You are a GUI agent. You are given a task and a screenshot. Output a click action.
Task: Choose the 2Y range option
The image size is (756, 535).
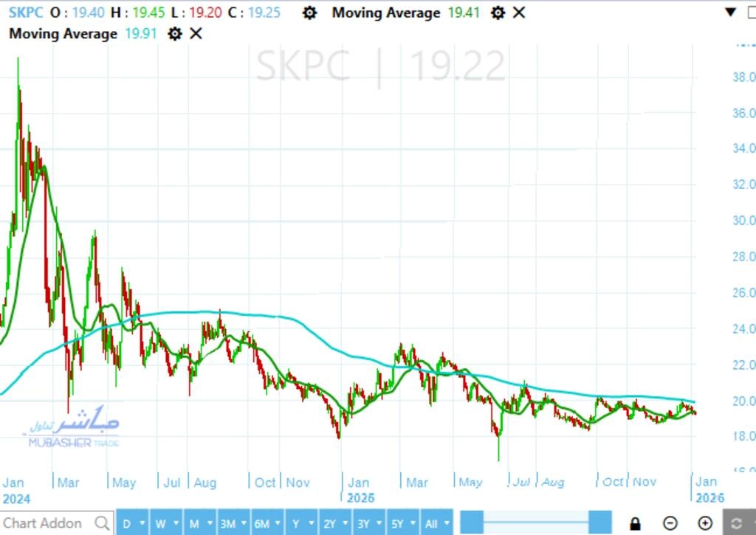pyautogui.click(x=329, y=524)
